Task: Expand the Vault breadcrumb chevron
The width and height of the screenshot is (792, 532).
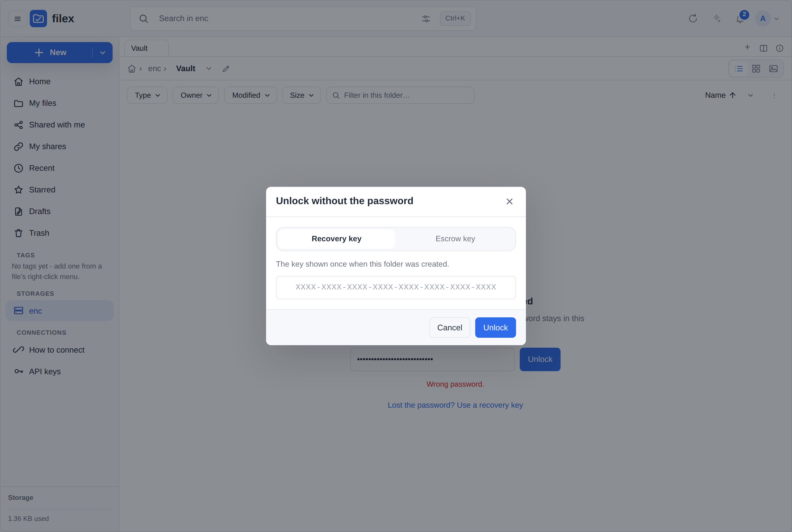Action: [x=209, y=69]
